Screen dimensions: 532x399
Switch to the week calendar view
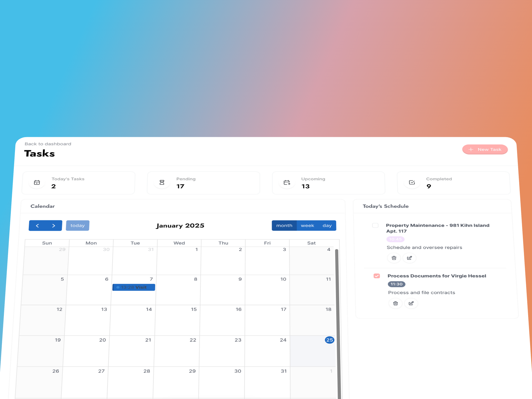(x=307, y=226)
